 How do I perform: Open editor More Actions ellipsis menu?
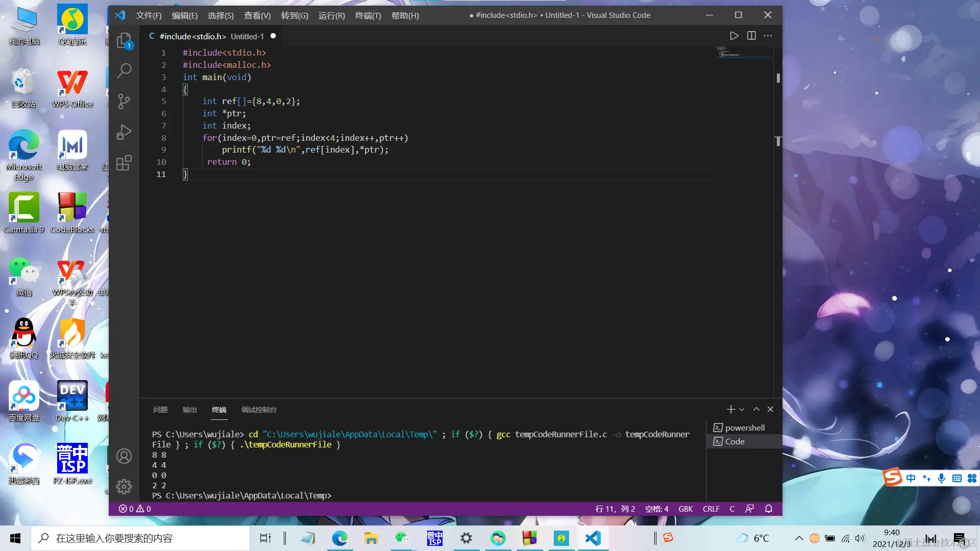[x=768, y=36]
